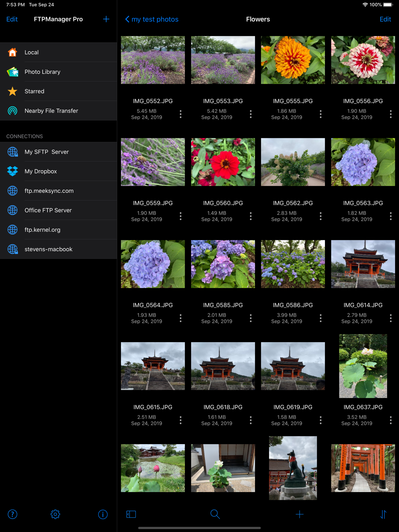Open the My Dropbox connection
This screenshot has height=532, width=399.
(x=58, y=171)
